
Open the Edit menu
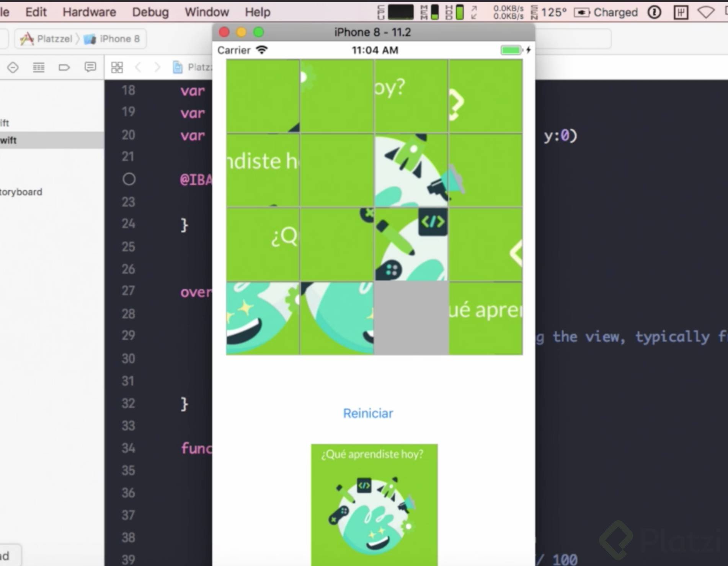point(36,12)
